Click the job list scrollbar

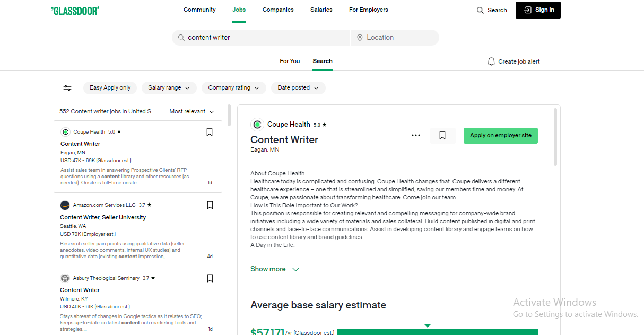(229, 116)
